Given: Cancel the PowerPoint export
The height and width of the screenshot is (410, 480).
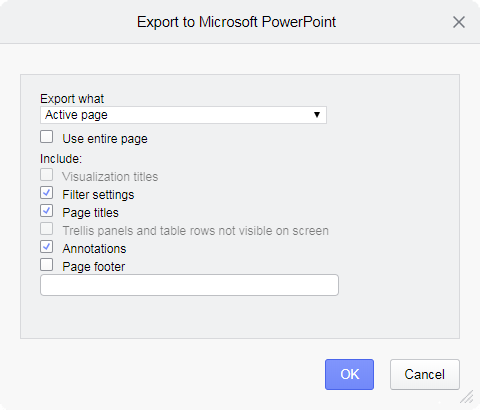Looking at the screenshot, I should pyautogui.click(x=425, y=374).
